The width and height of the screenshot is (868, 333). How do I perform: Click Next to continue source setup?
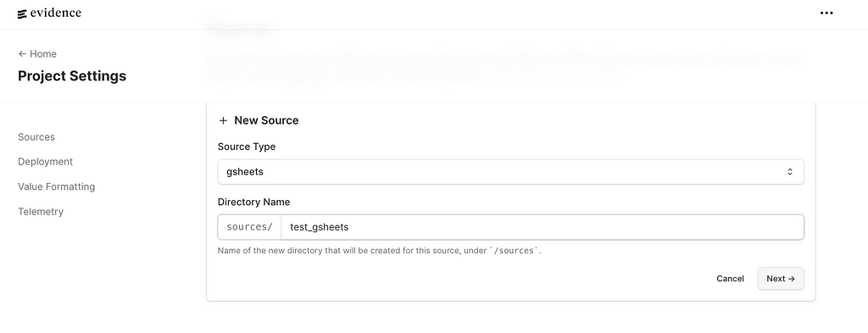tap(781, 279)
